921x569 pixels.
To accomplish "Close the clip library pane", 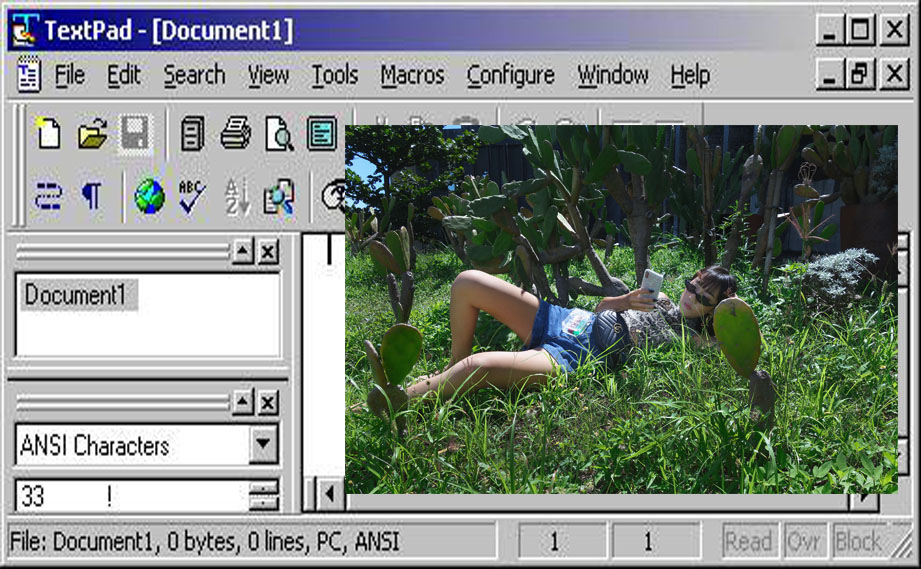I will coord(268,402).
